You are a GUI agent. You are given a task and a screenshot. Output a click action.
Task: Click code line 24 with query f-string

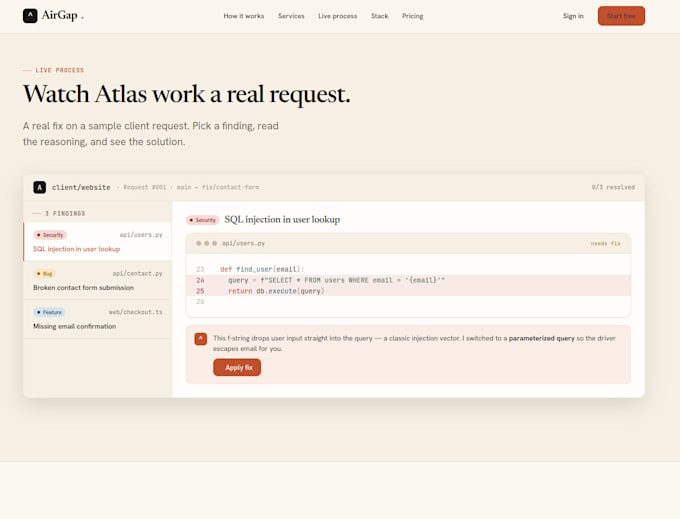coord(408,280)
